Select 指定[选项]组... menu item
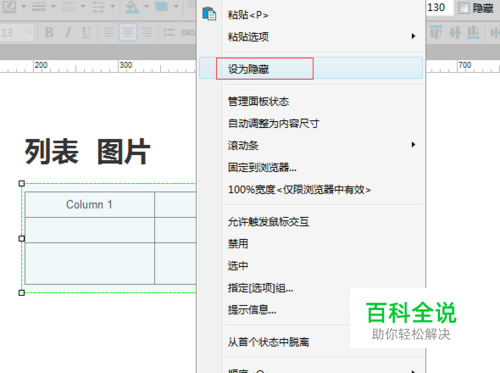The image size is (500, 373). pyautogui.click(x=261, y=288)
